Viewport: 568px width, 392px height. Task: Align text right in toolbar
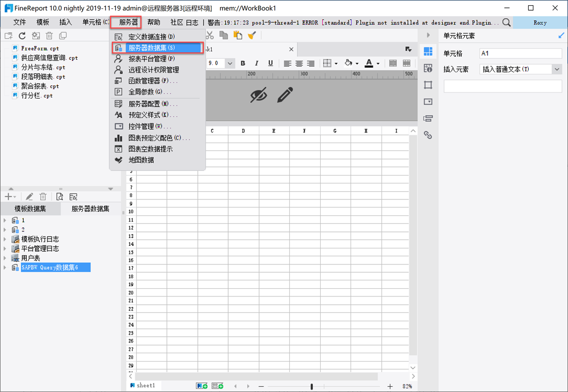(310, 64)
